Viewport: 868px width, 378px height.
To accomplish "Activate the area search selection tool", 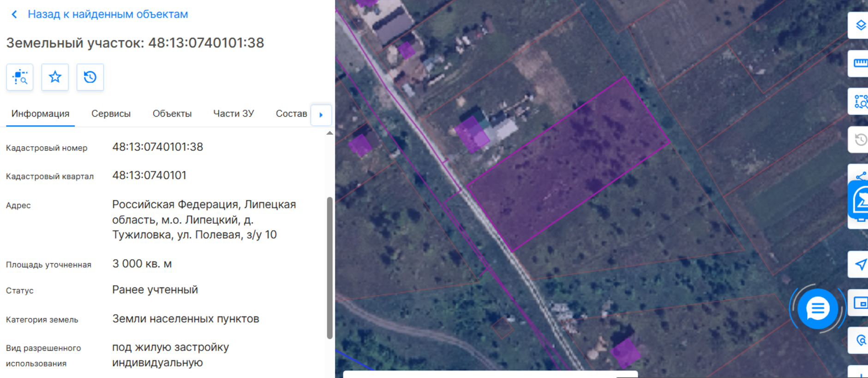I will (x=860, y=101).
